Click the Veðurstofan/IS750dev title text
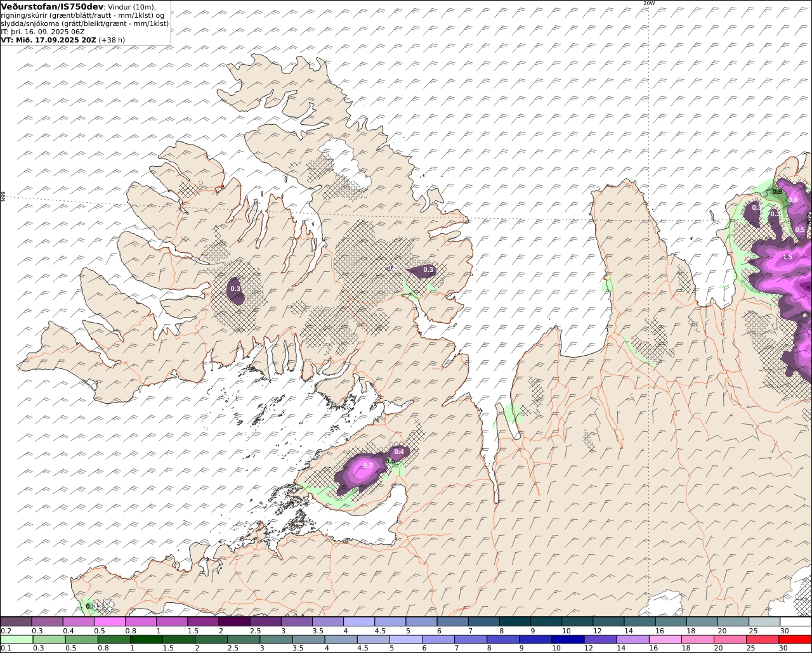Image resolution: width=812 pixels, height=653 pixels. [53, 7]
